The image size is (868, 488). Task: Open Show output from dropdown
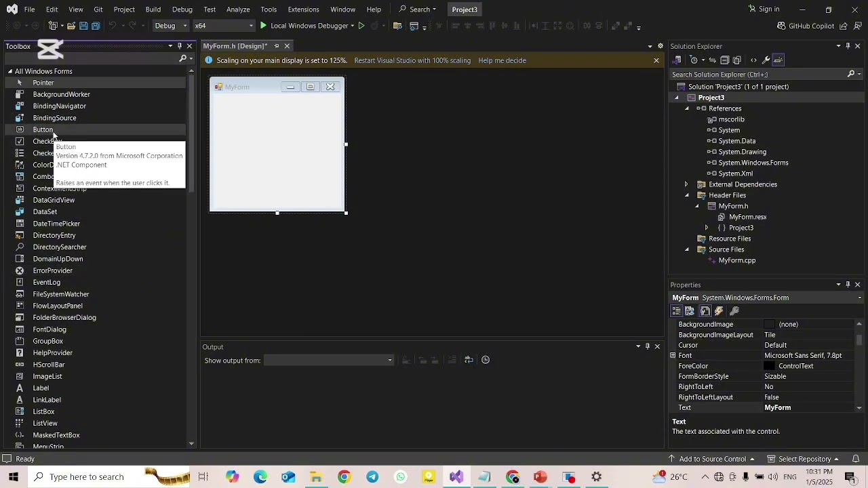click(329, 360)
